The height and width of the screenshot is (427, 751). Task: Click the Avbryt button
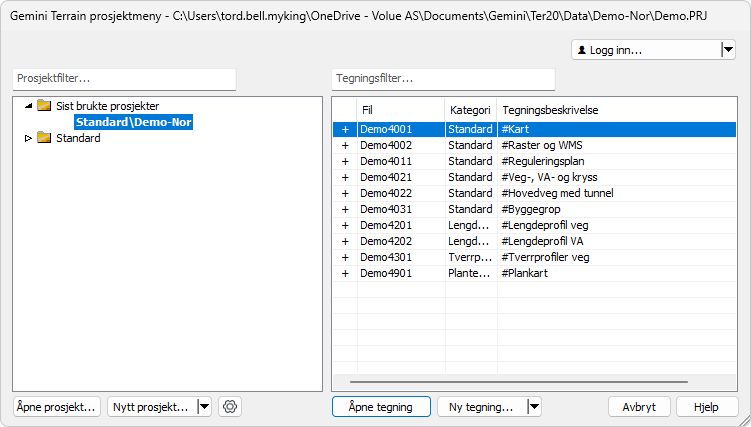638,406
